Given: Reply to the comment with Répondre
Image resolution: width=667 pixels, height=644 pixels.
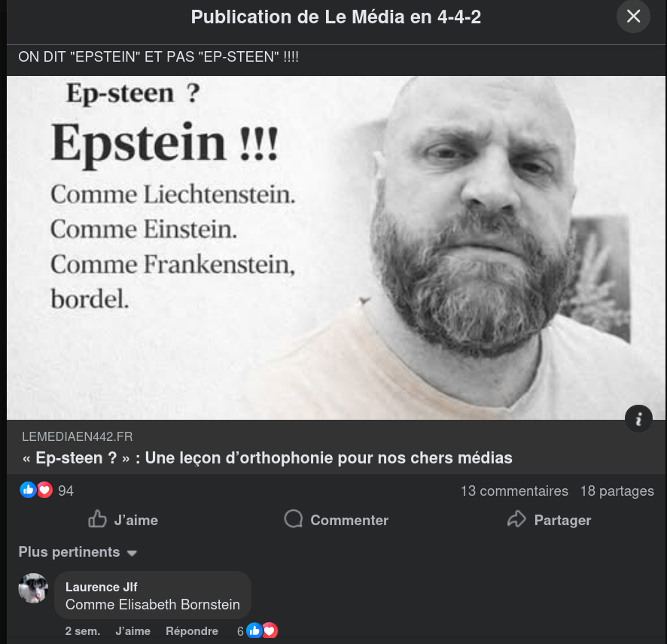Looking at the screenshot, I should (192, 631).
